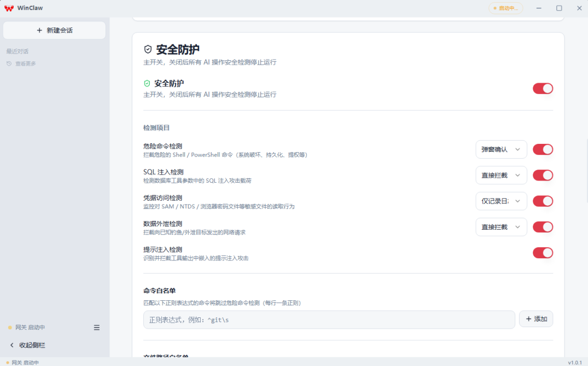The height and width of the screenshot is (366, 588).
Task: Click the 添加 button for command whitelist
Action: [x=535, y=319]
